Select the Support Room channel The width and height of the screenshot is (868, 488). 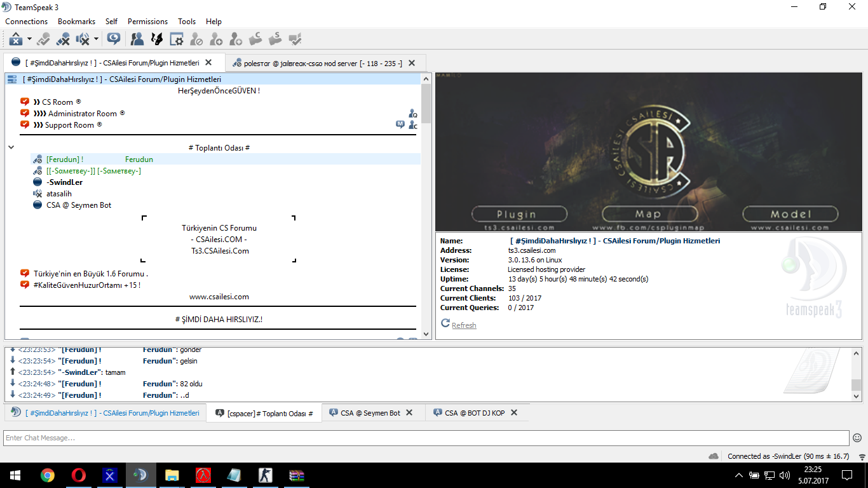point(67,125)
